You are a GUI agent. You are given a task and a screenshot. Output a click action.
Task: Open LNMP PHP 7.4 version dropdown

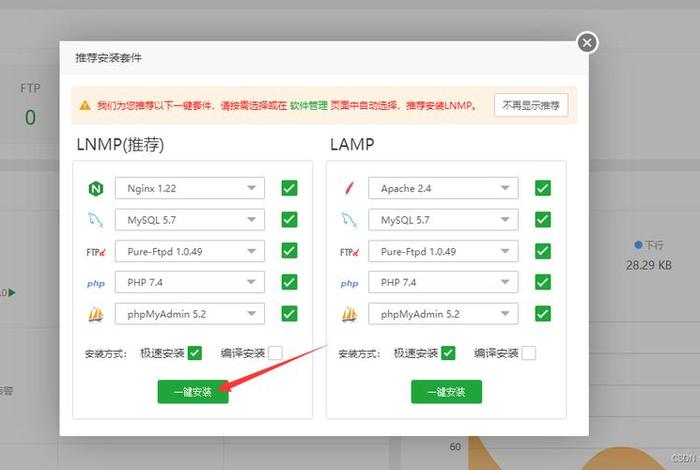coord(190,282)
